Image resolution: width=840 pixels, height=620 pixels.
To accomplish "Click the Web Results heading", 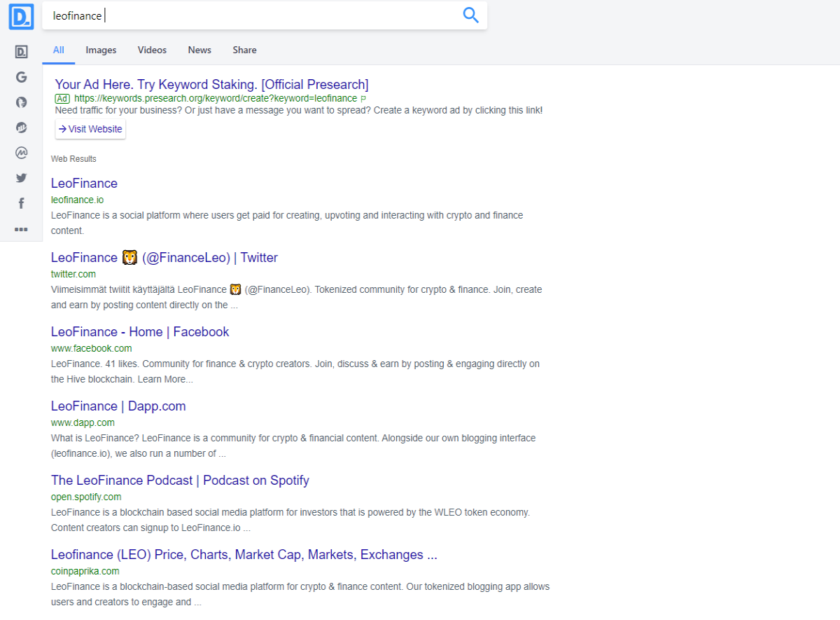I will coord(73,159).
